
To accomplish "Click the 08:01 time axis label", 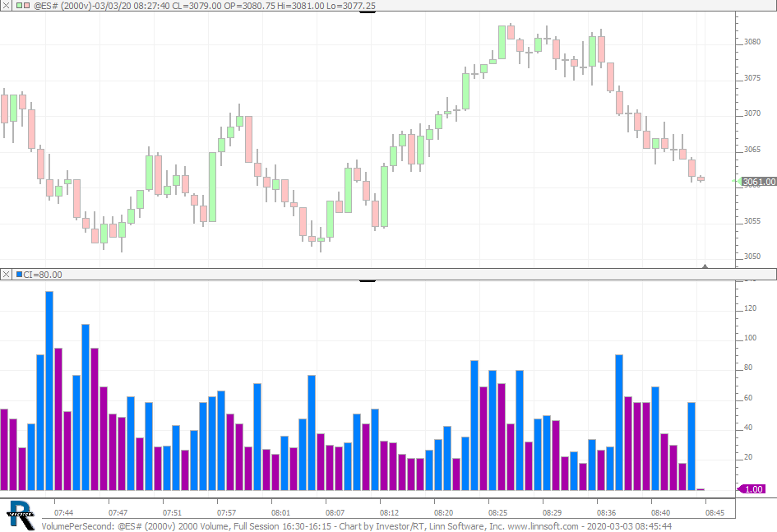I will pos(280,513).
